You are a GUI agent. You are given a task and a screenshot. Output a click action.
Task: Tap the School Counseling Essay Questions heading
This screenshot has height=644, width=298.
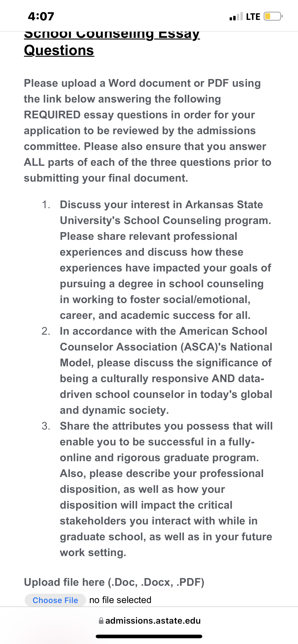coord(112,43)
